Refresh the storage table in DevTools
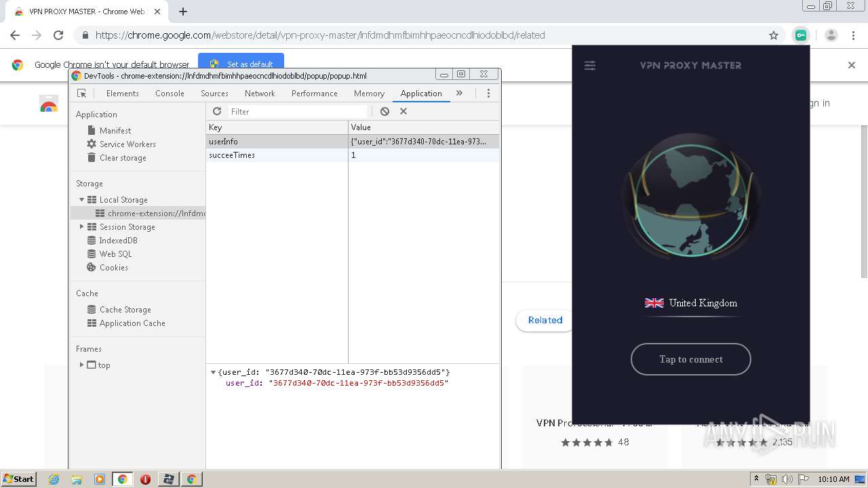This screenshot has height=488, width=868. tap(217, 111)
